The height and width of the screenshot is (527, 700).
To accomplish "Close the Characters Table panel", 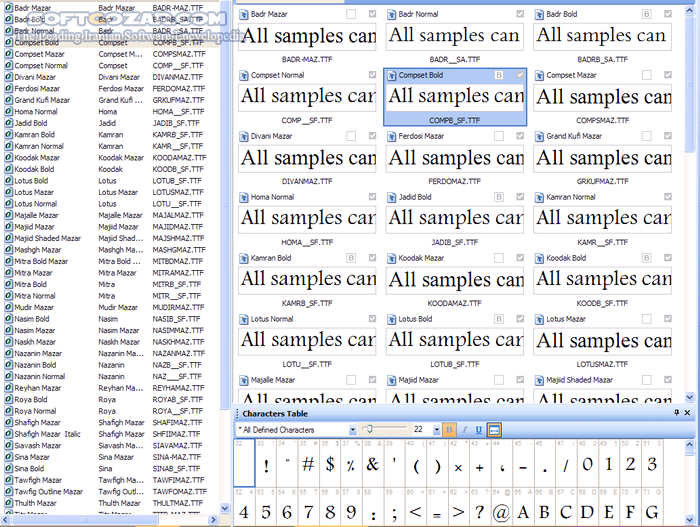I will pyautogui.click(x=687, y=413).
